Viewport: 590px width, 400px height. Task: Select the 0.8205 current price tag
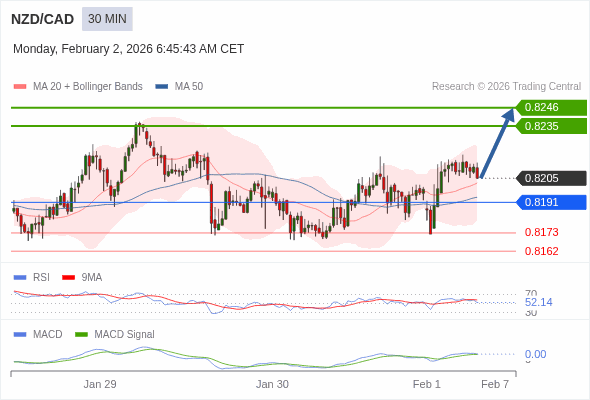tap(551, 178)
